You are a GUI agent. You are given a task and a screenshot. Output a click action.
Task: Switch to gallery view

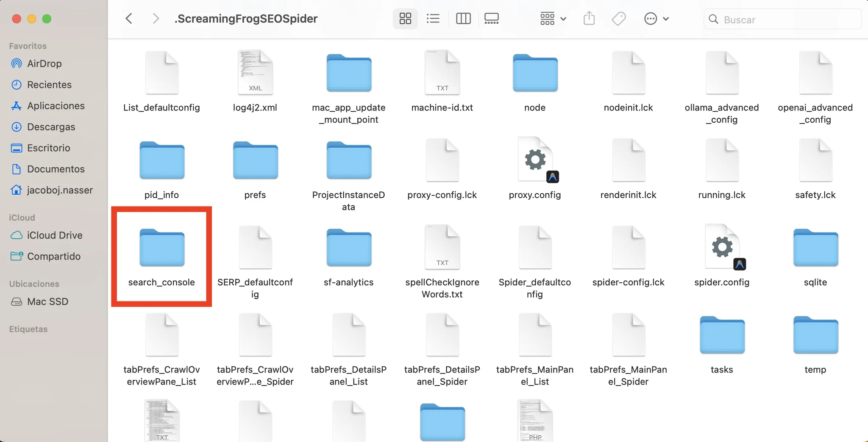click(x=492, y=19)
